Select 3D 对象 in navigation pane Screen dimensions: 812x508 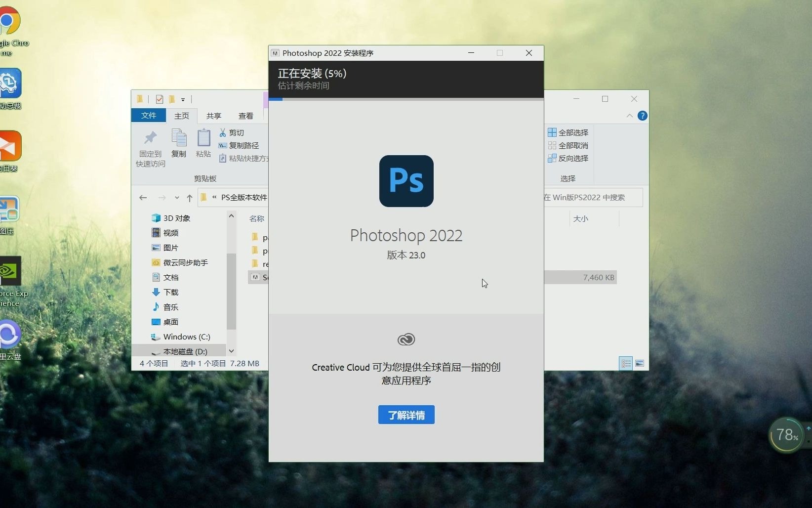(171, 218)
